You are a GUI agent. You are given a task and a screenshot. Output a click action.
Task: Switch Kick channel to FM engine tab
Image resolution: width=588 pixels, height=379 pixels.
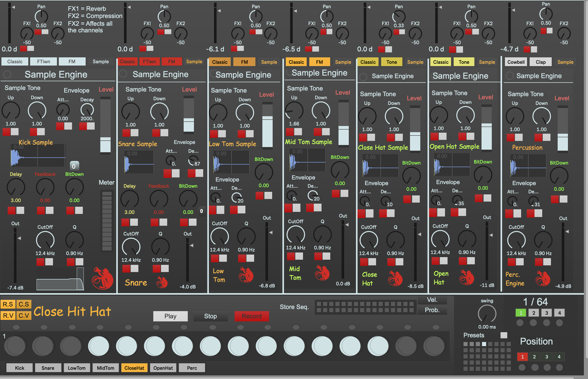click(x=72, y=62)
